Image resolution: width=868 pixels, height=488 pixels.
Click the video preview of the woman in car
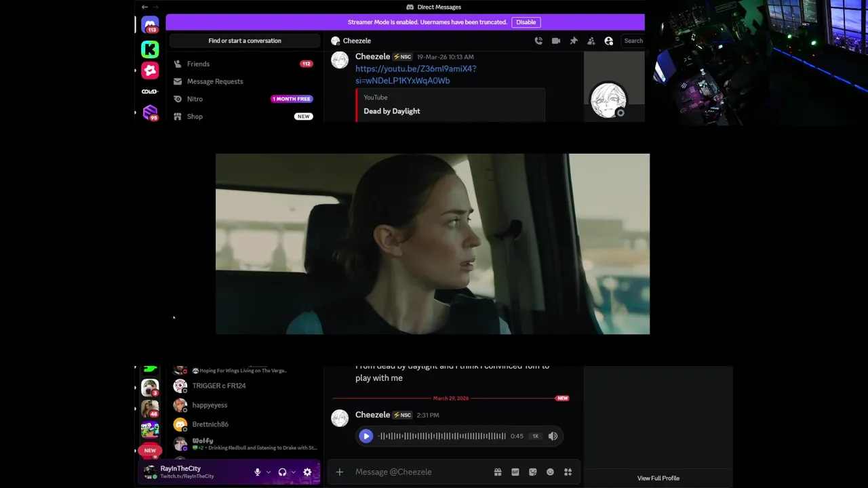pos(433,244)
